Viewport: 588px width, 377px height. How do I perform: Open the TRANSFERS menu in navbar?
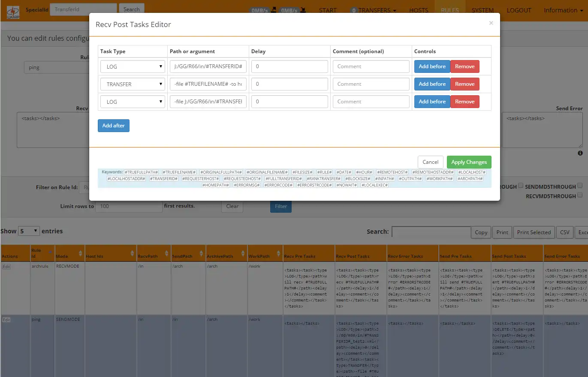373,10
